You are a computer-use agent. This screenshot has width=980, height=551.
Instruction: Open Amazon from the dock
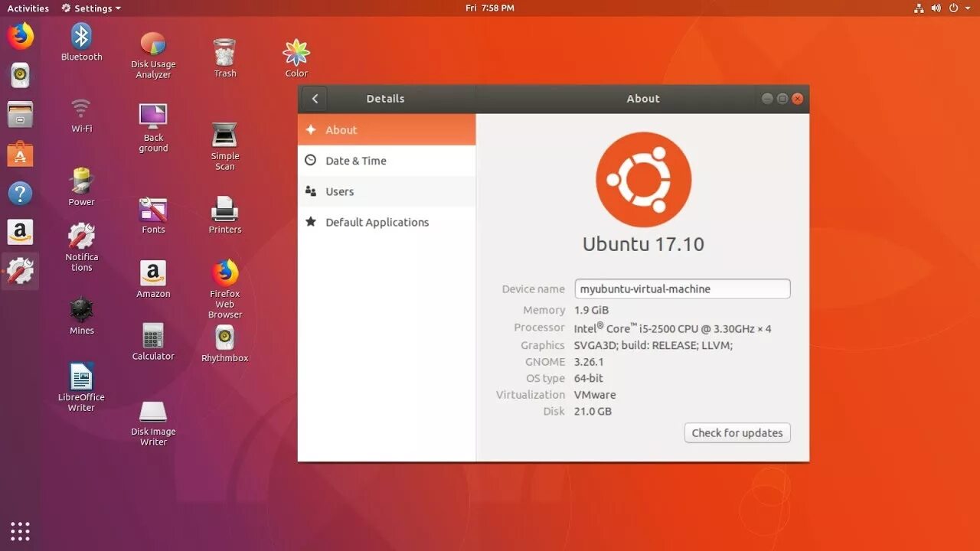[x=21, y=232]
